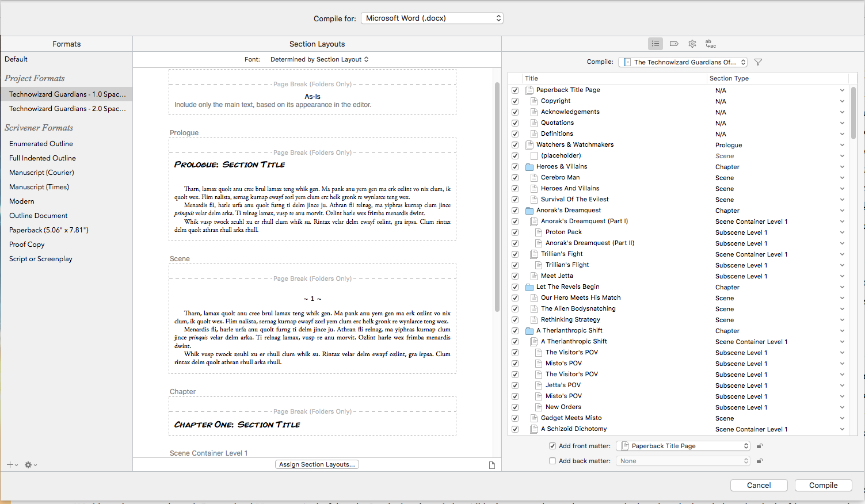Image resolution: width=865 pixels, height=504 pixels.
Task: Select the As-Is section layout preview
Action: point(313,92)
